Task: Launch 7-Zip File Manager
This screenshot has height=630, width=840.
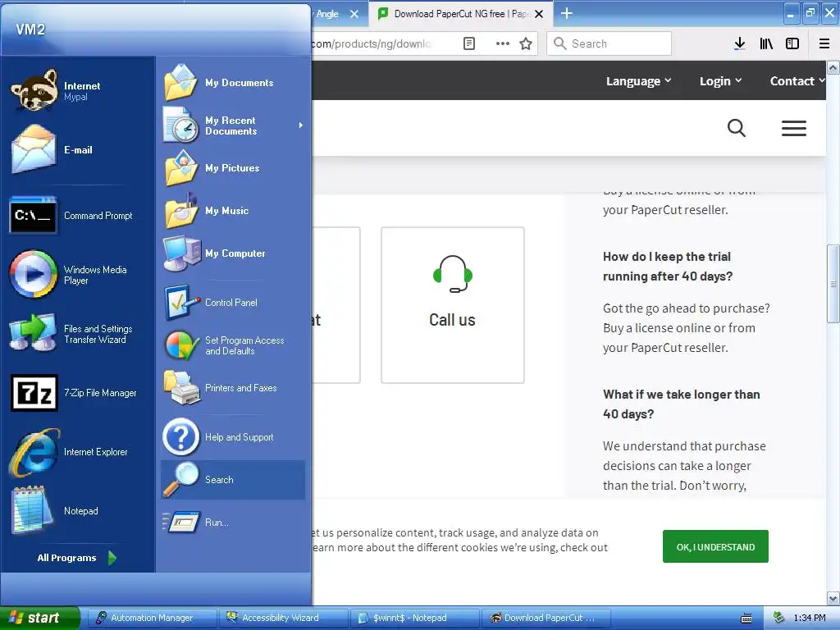Action: coord(78,393)
